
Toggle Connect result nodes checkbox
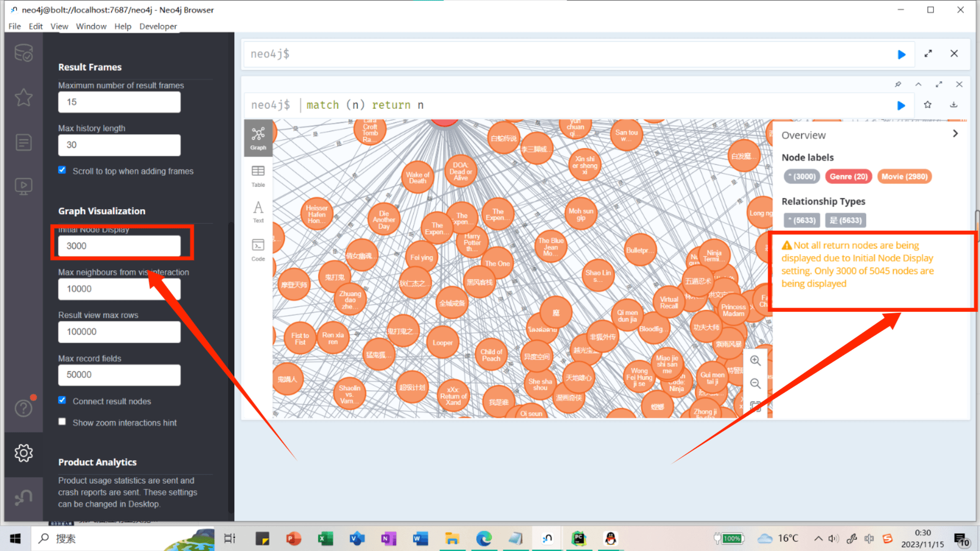coord(62,400)
